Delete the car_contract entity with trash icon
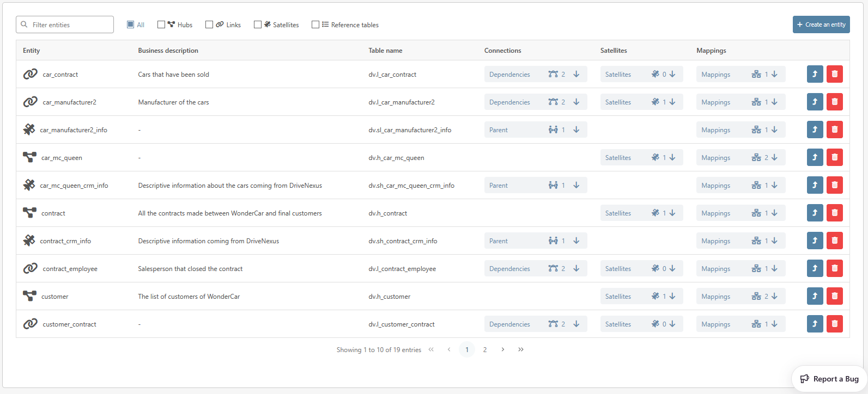 pyautogui.click(x=834, y=74)
